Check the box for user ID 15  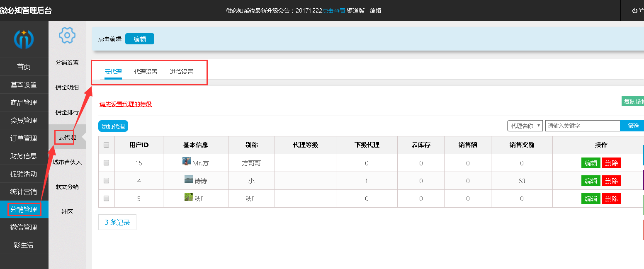[106, 163]
